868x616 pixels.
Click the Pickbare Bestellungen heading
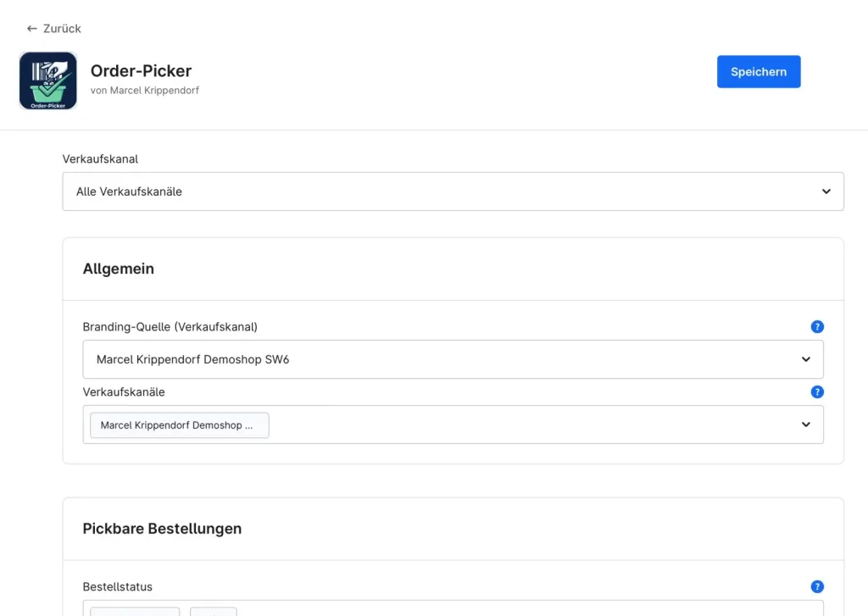point(162,529)
